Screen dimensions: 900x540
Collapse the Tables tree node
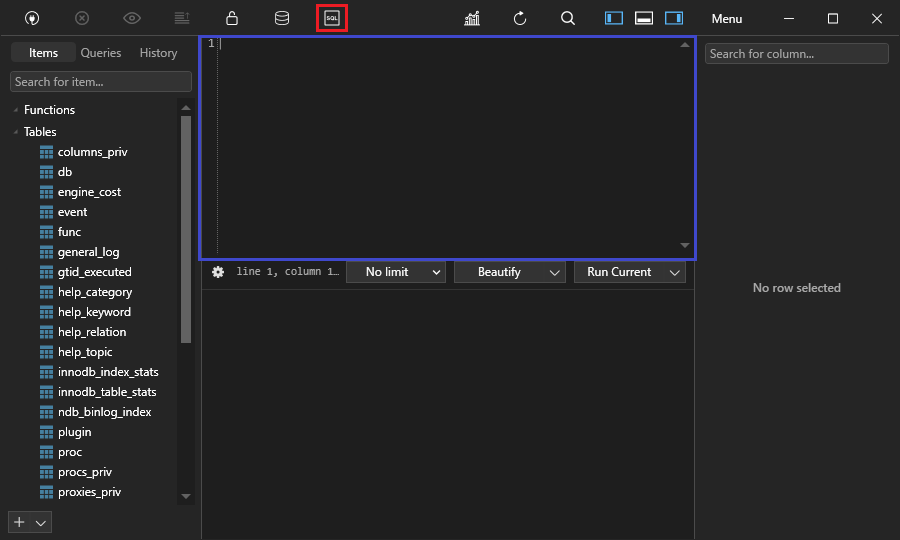[15, 132]
